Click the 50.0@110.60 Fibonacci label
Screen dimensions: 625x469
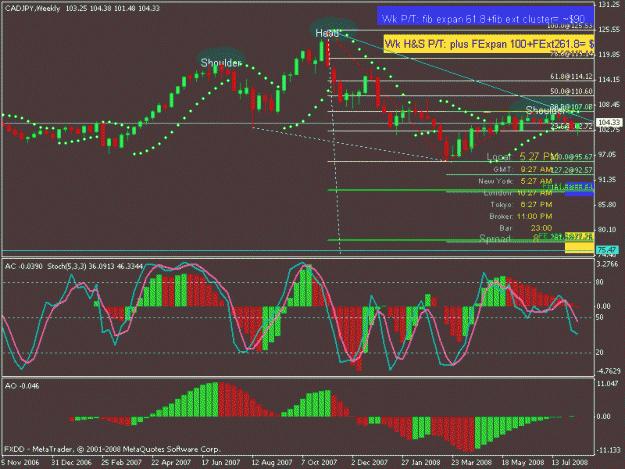tap(572, 91)
